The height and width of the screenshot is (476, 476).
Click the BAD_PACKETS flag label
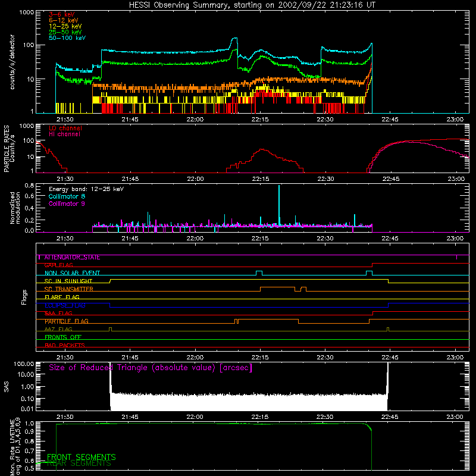(x=64, y=345)
